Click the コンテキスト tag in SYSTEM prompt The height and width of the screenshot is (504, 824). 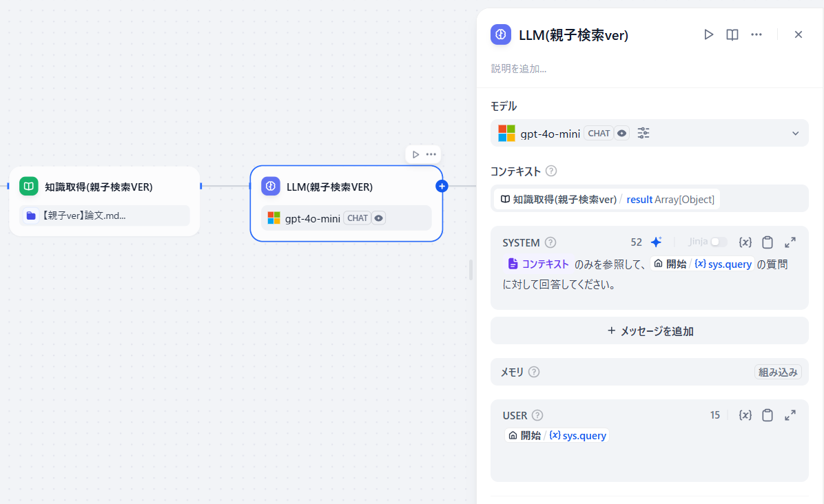pyautogui.click(x=538, y=264)
